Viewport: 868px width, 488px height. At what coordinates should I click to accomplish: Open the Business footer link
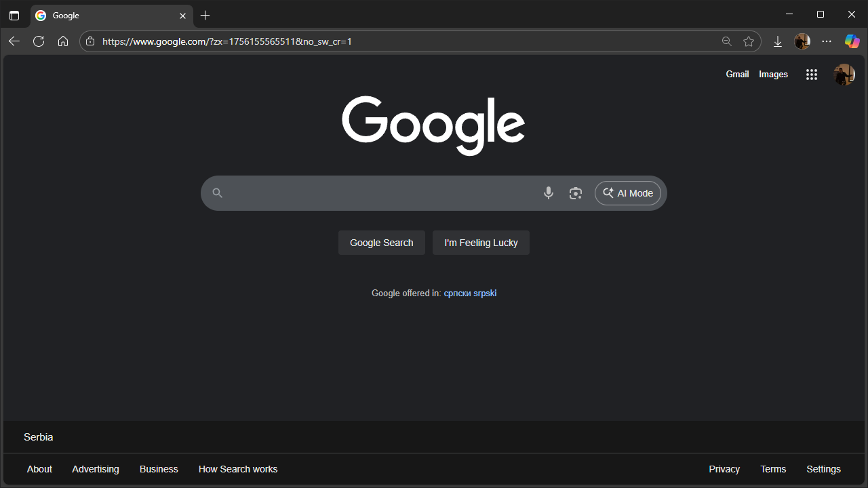pyautogui.click(x=159, y=469)
